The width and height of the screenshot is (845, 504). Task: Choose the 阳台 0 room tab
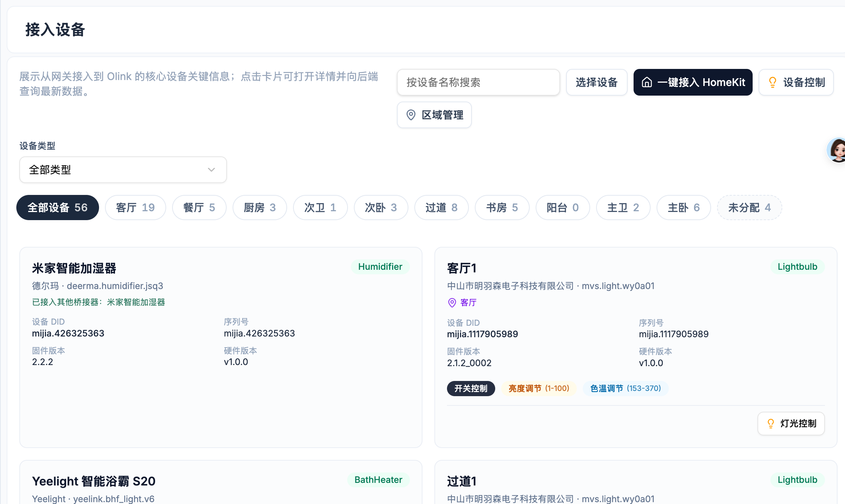click(563, 208)
